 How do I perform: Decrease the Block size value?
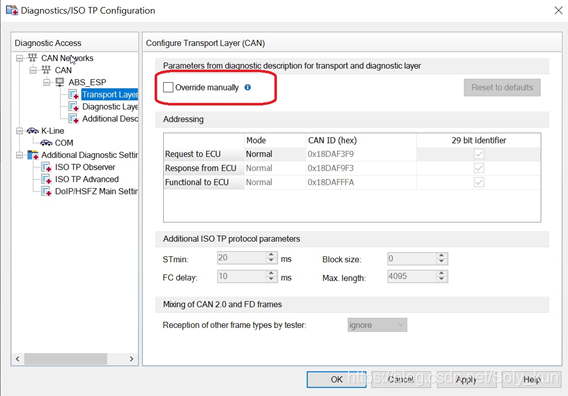click(441, 261)
